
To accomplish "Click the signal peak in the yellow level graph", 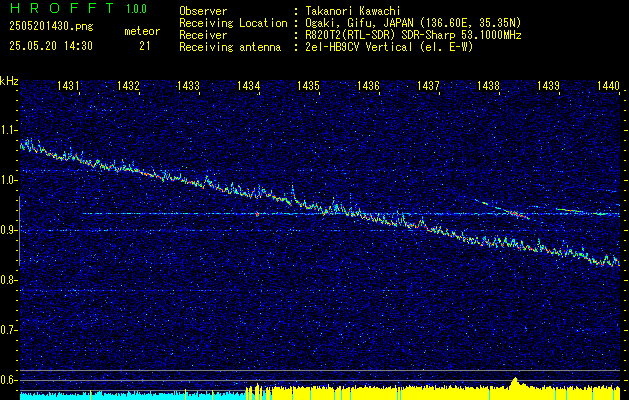I will click(x=515, y=381).
